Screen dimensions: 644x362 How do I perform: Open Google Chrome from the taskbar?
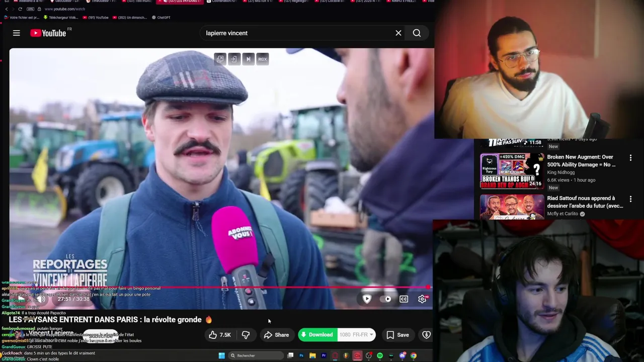[x=413, y=355]
